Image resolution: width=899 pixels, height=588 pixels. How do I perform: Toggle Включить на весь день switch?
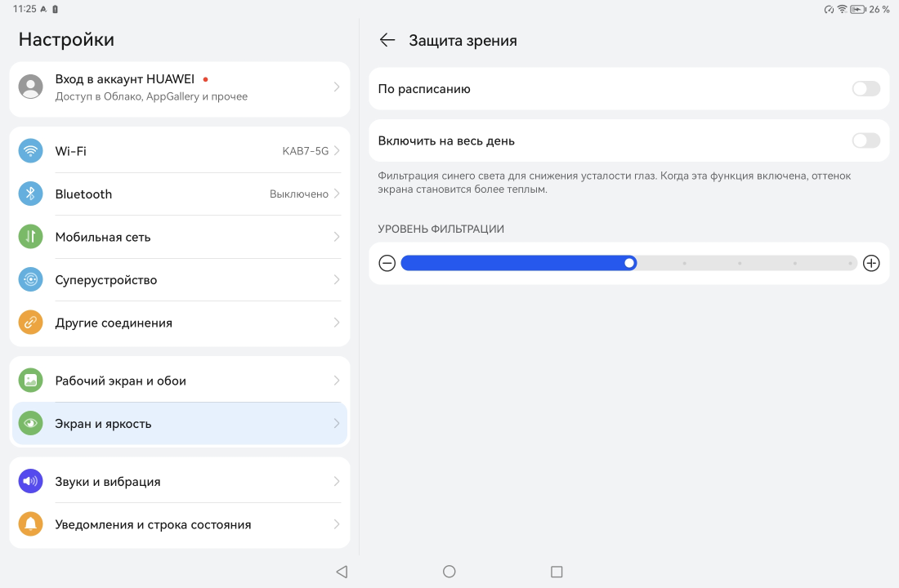[865, 140]
